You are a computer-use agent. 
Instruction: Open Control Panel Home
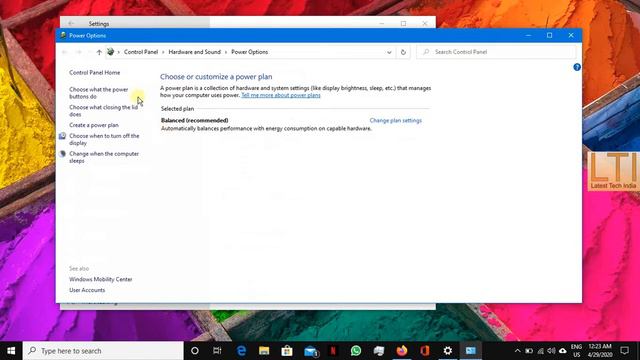tap(95, 73)
